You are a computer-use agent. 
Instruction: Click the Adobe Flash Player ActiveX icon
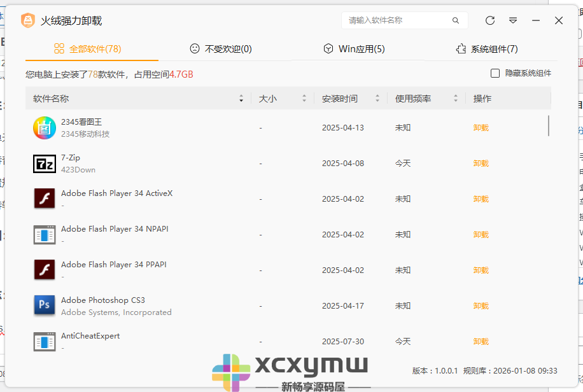pos(44,199)
